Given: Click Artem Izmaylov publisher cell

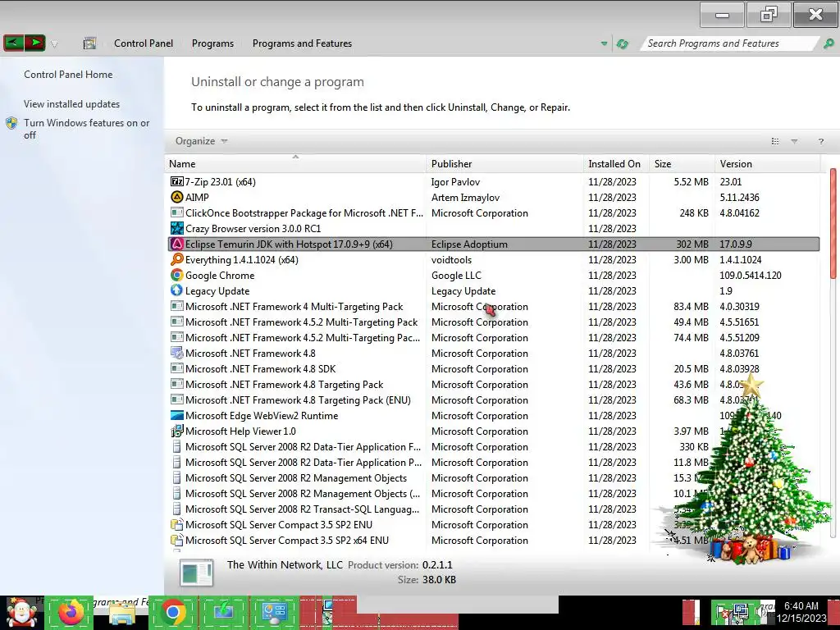Looking at the screenshot, I should (x=465, y=197).
